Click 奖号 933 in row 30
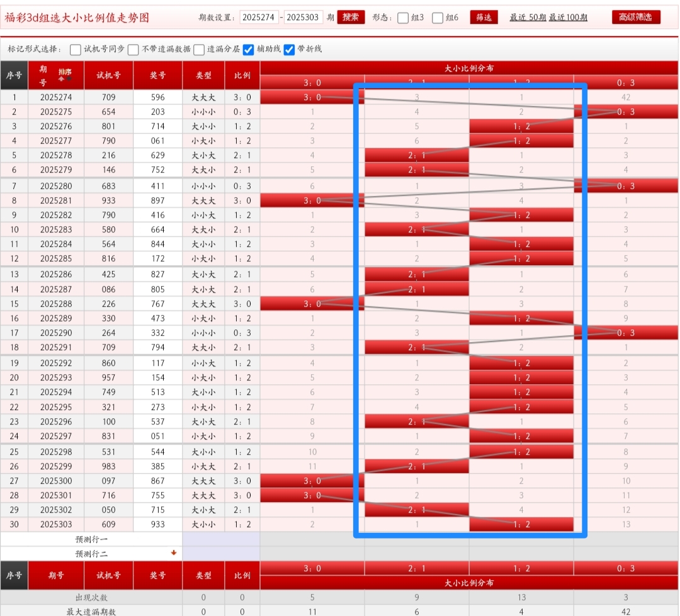The height and width of the screenshot is (616, 680). (158, 524)
